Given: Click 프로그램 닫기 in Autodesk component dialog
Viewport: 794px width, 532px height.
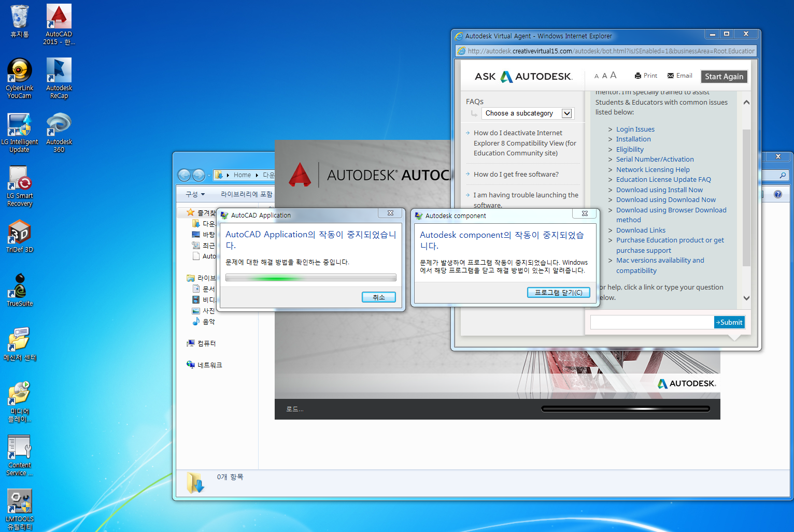Looking at the screenshot, I should [x=559, y=293].
